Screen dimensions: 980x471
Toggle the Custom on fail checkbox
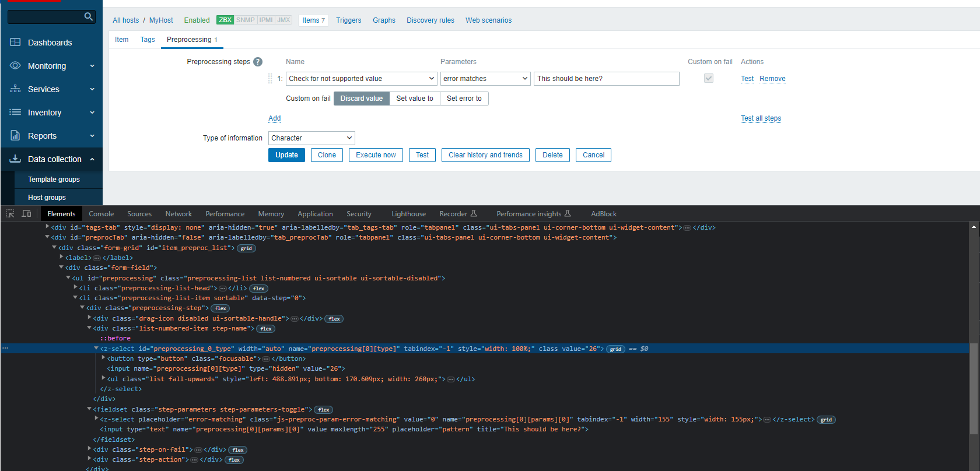pyautogui.click(x=709, y=78)
